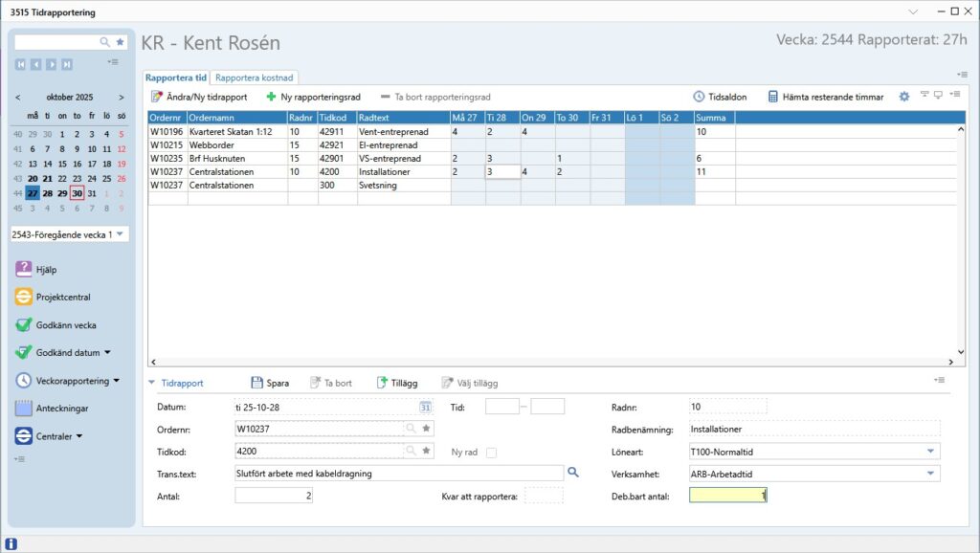Open the Hjälp help icon
Viewport: 980px width, 553px height.
coord(25,270)
